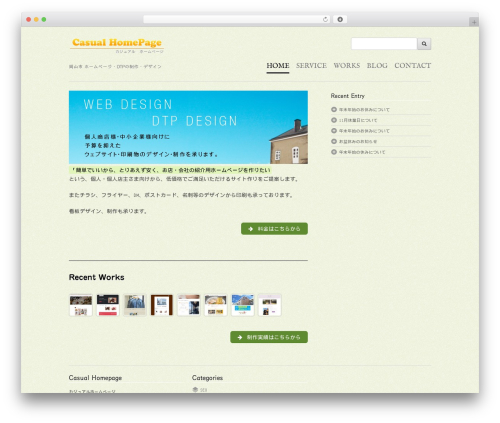Open the WORKS menu item
This screenshot has width=500, height=423.
[347, 66]
